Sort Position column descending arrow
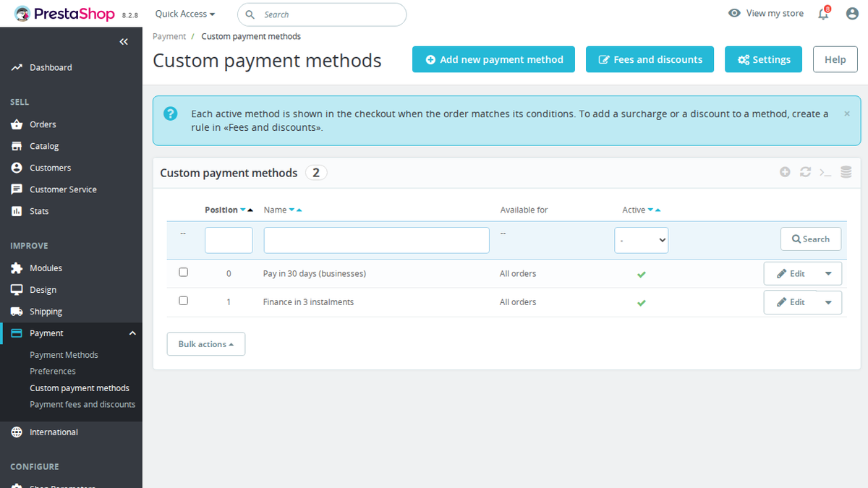Screen dimensions: 868x488 (x=243, y=210)
